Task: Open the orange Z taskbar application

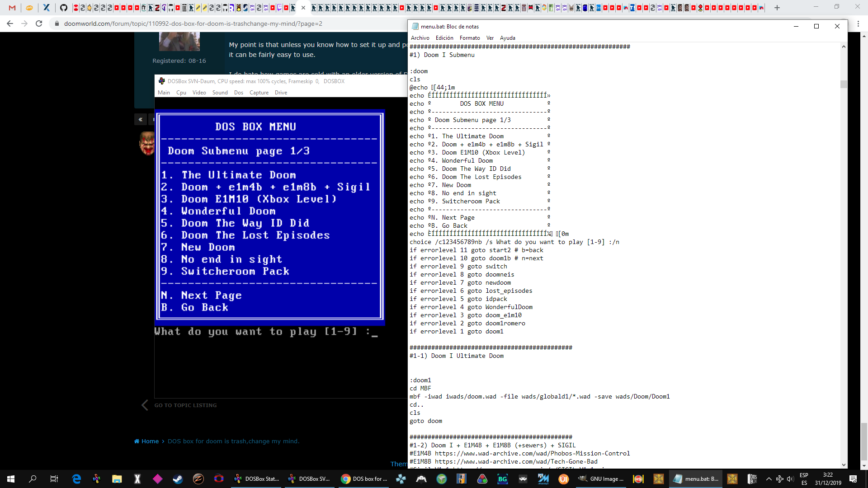Action: click(x=198, y=479)
